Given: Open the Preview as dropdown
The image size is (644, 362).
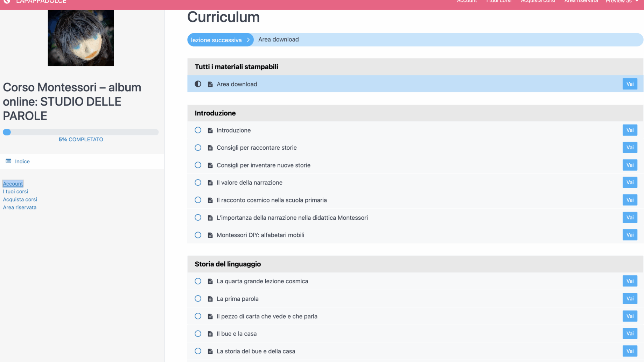Looking at the screenshot, I should click(622, 1).
